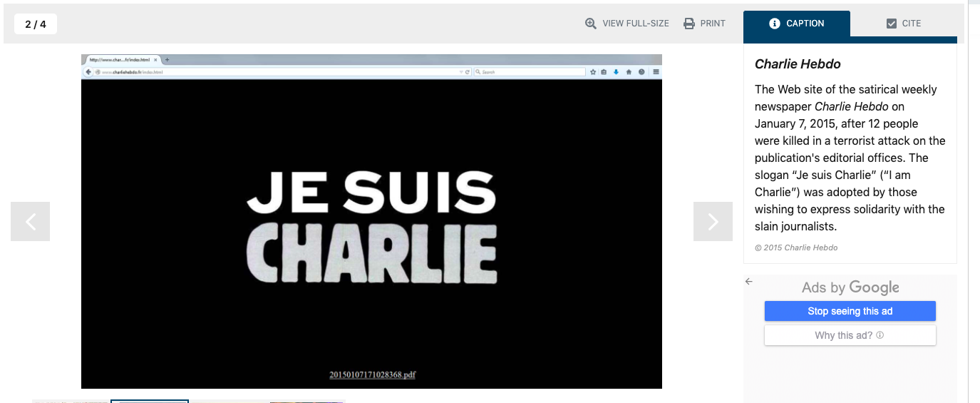Switch to the Caption tab

[805, 24]
